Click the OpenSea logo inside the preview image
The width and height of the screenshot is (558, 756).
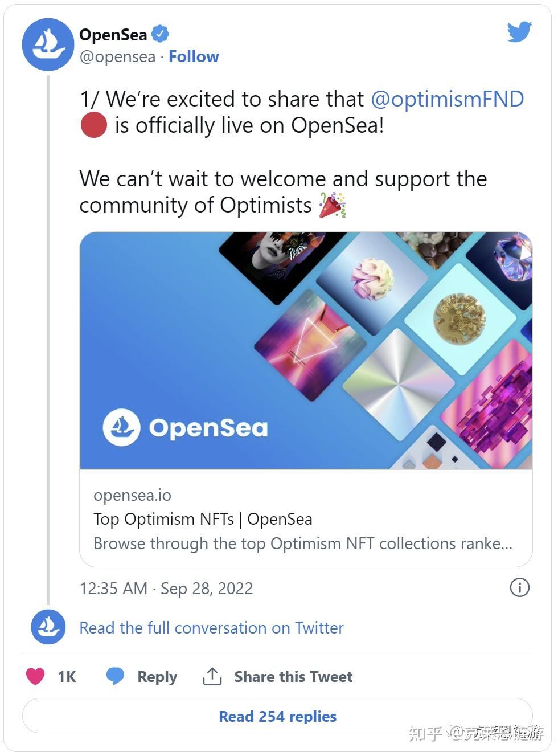click(x=186, y=426)
